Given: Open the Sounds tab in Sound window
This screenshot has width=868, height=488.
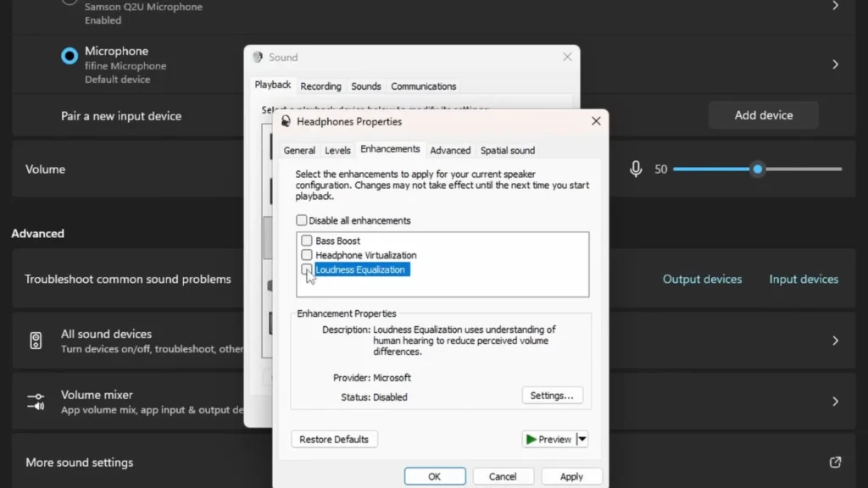Looking at the screenshot, I should (366, 86).
